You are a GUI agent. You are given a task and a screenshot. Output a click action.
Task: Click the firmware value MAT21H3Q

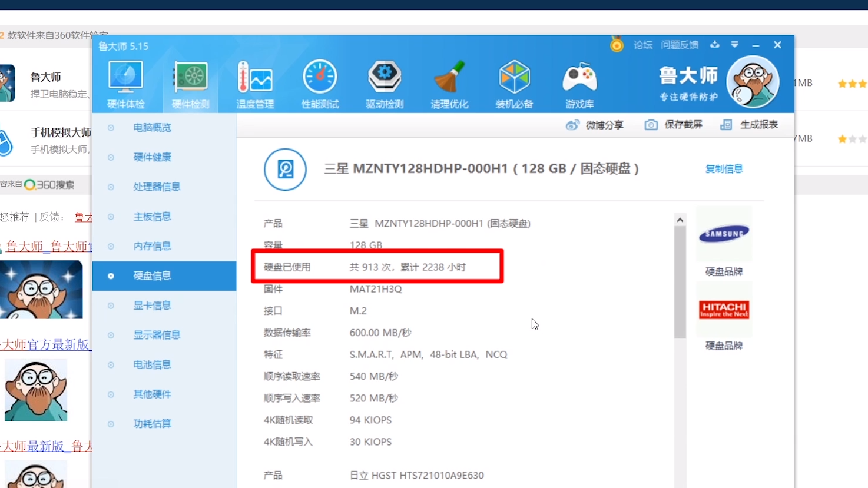pyautogui.click(x=376, y=289)
